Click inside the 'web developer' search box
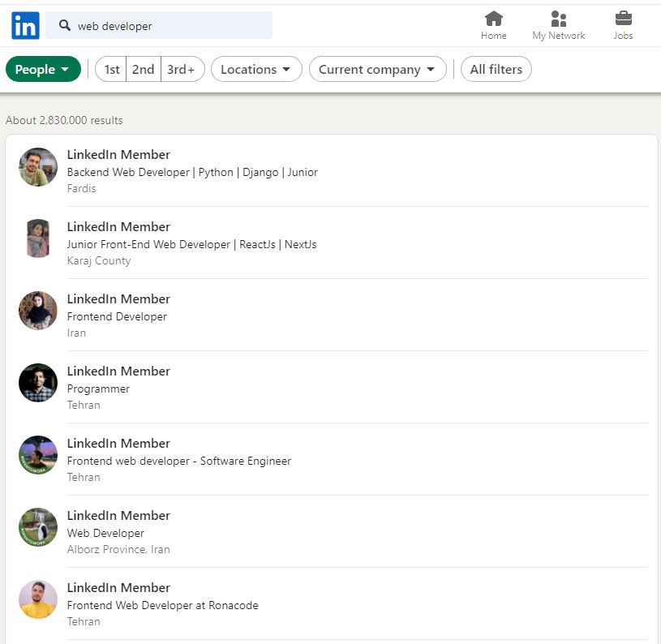The height and width of the screenshot is (644, 661). [159, 26]
